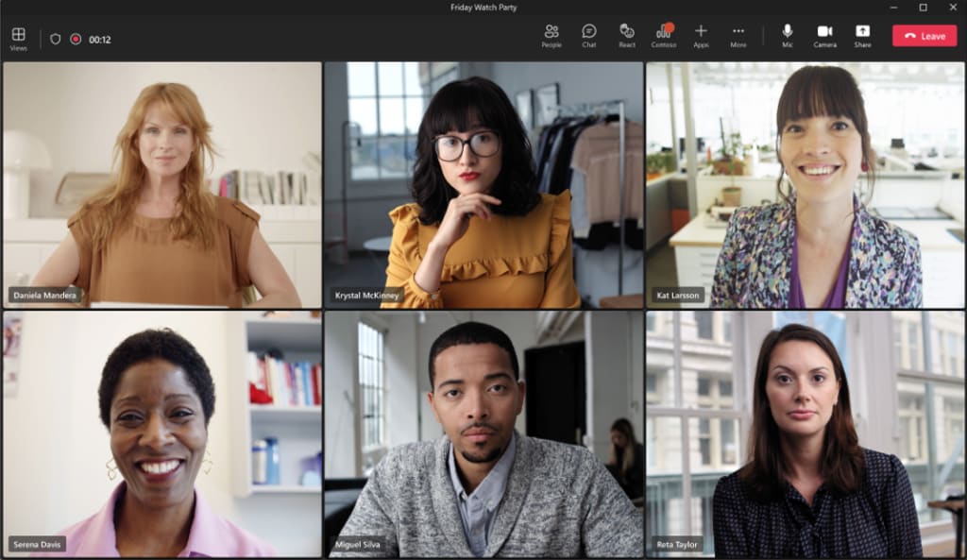Close the Friday Watch Party window
This screenshot has width=967, height=560.
tap(953, 8)
